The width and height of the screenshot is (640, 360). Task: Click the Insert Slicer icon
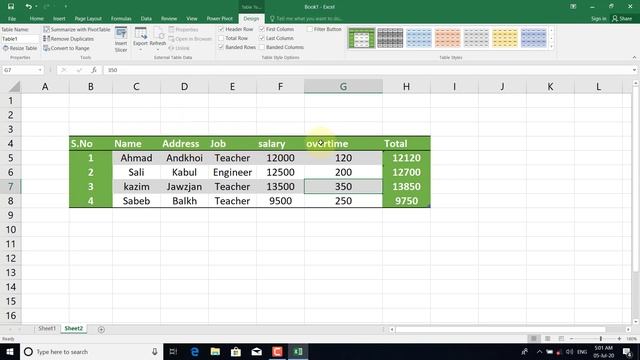coord(121,39)
